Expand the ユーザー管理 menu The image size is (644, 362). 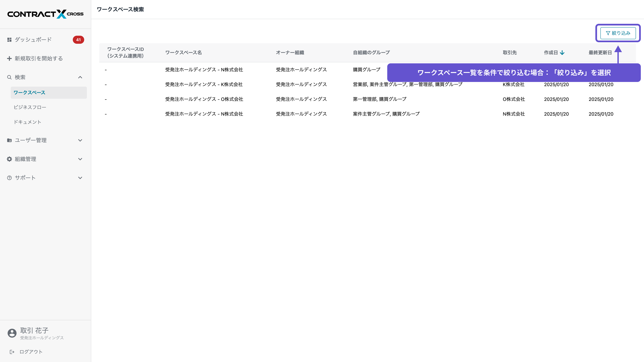[80, 140]
